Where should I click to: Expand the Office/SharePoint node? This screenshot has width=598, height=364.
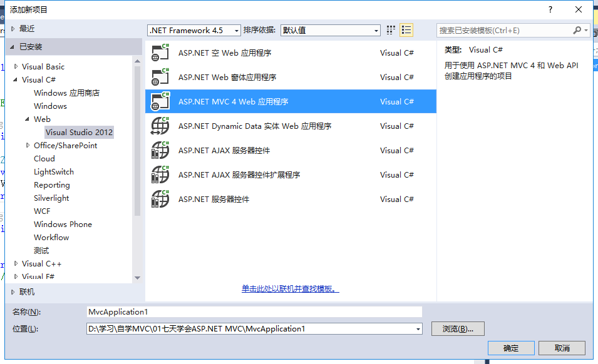coord(28,145)
